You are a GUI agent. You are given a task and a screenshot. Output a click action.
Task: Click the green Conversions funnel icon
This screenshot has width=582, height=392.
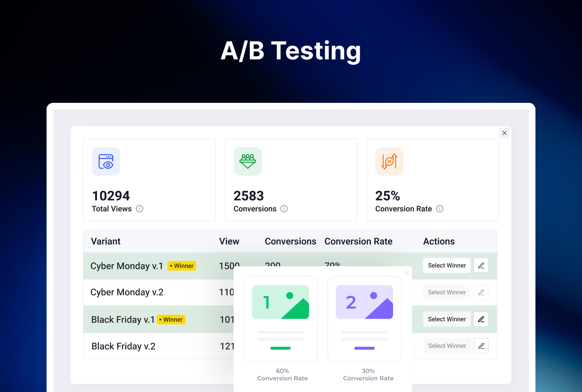point(248,161)
